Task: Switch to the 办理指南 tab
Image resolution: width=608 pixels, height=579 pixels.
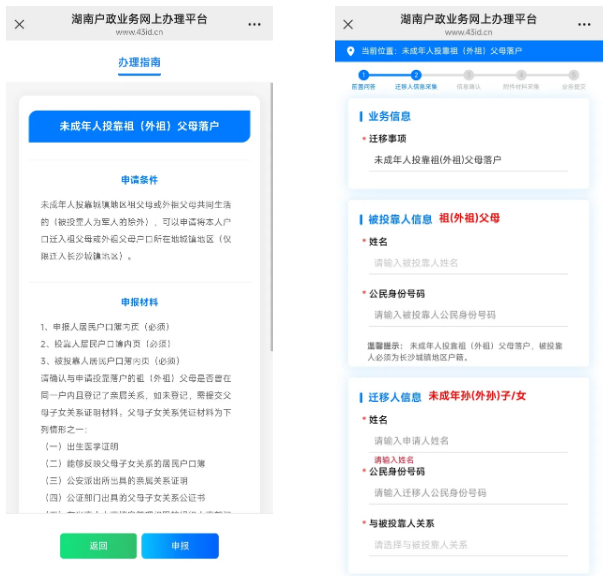Action: point(139,62)
